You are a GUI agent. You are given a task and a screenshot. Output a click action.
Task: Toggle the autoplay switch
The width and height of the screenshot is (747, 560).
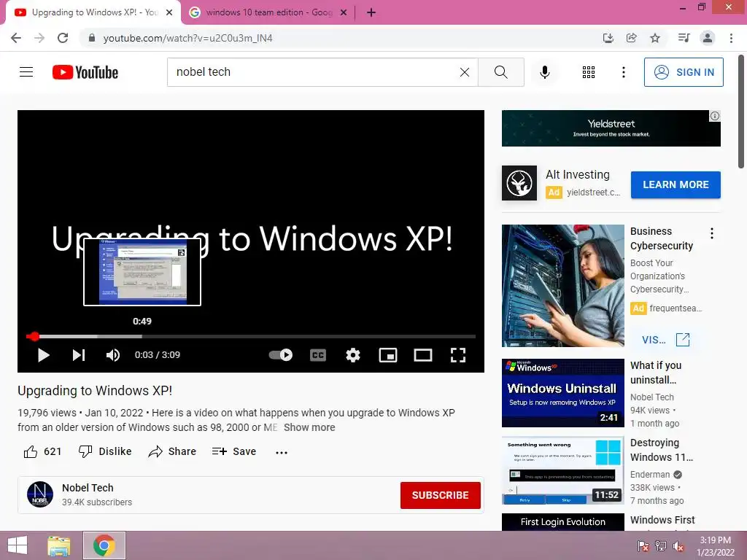coord(281,355)
